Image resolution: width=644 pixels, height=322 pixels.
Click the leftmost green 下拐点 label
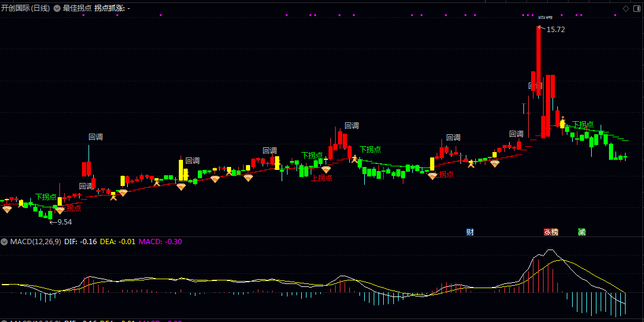tap(46, 197)
